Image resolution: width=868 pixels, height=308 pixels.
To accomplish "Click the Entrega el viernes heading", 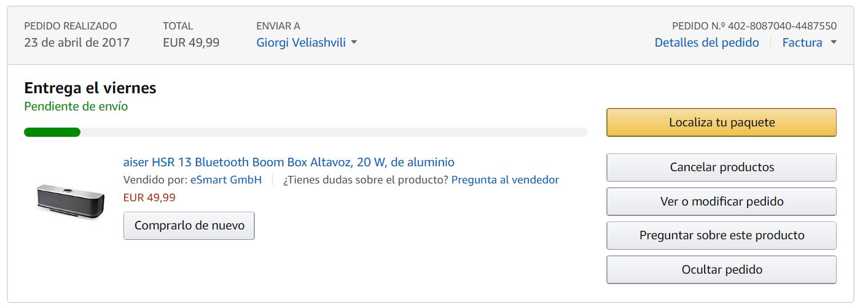I will point(90,88).
